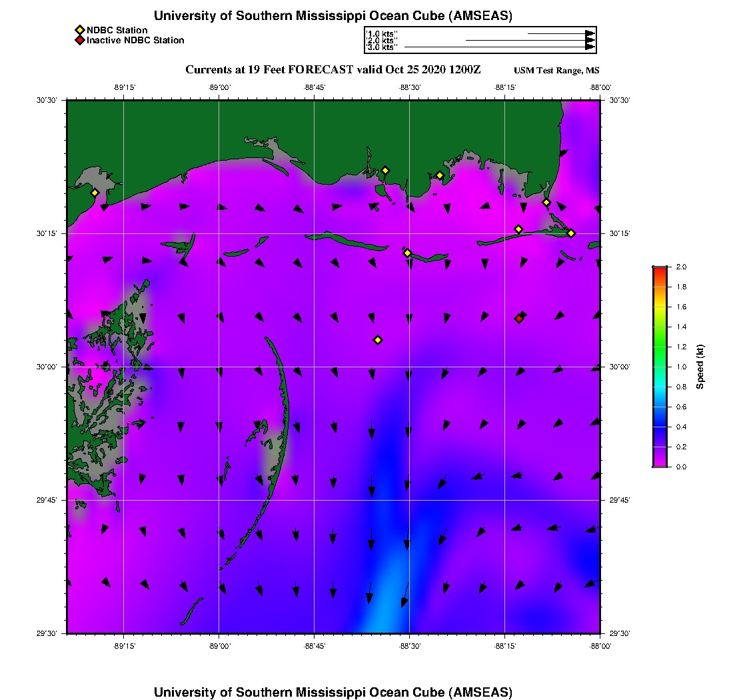Click the 3.0 kts arrow in the scale box
The width and height of the screenshot is (733, 700).
tap(498, 47)
